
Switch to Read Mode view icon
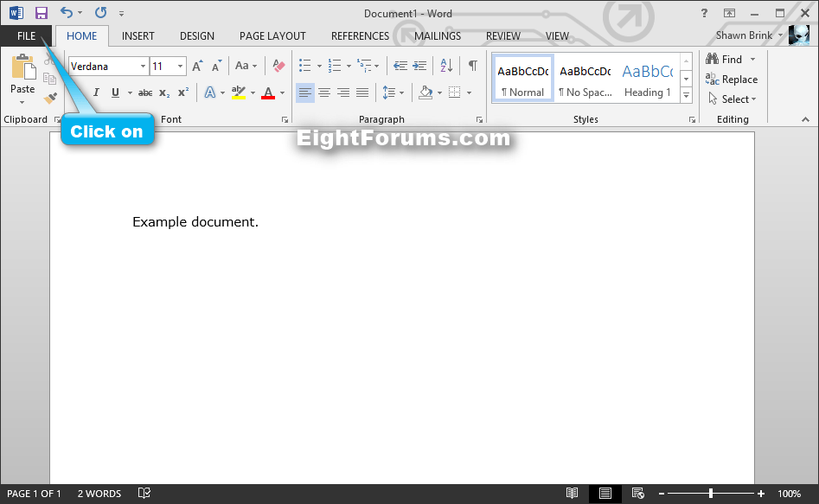pos(572,494)
